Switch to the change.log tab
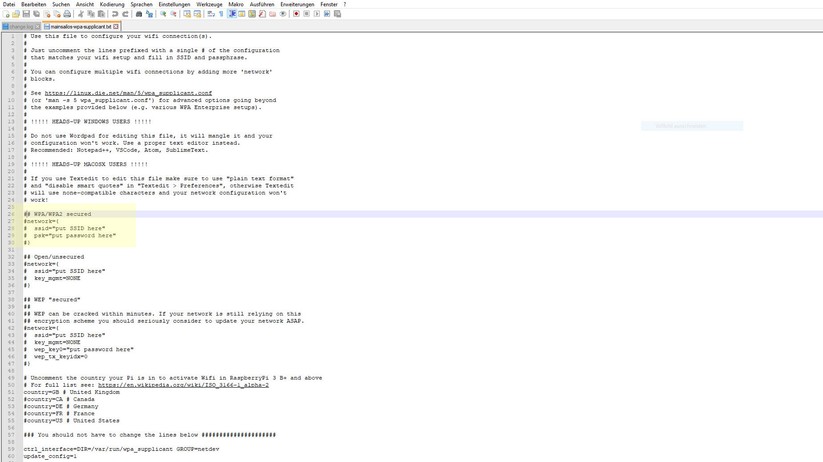Viewport: 823px width, 462px height. pyautogui.click(x=20, y=26)
